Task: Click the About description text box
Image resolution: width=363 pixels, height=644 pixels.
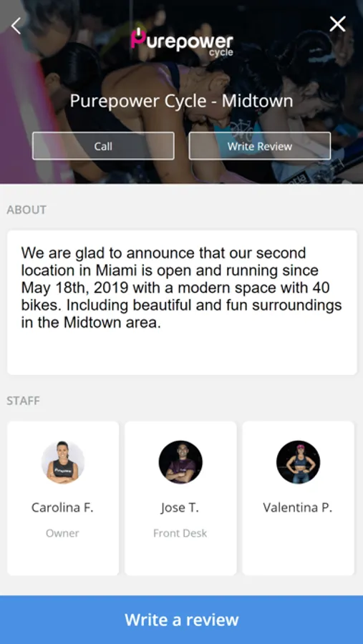Action: click(182, 302)
